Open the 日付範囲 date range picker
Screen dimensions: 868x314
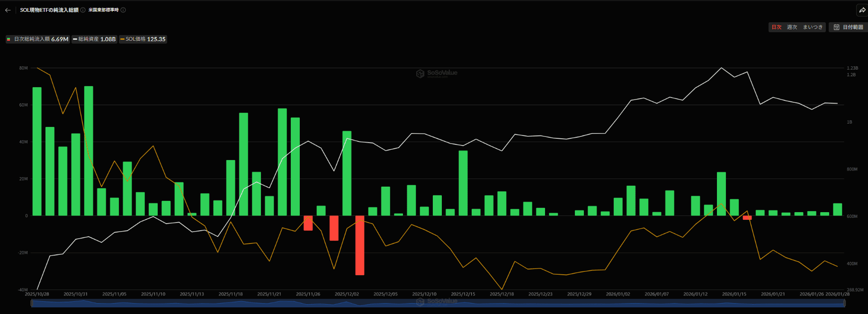[x=848, y=27]
